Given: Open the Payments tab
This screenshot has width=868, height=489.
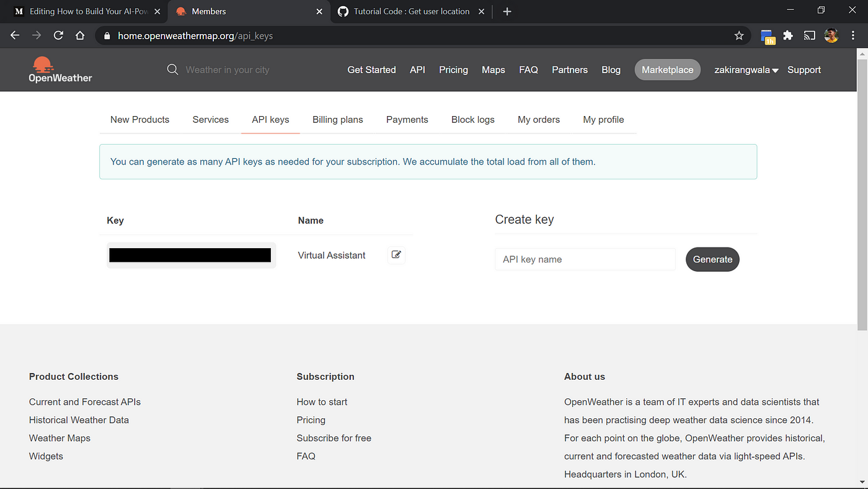Looking at the screenshot, I should 407,119.
